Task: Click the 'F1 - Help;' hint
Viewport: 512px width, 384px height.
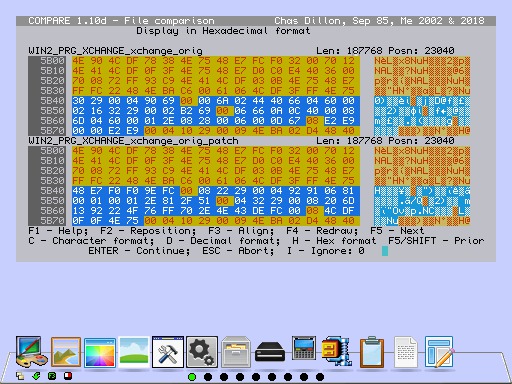Action: [58, 231]
